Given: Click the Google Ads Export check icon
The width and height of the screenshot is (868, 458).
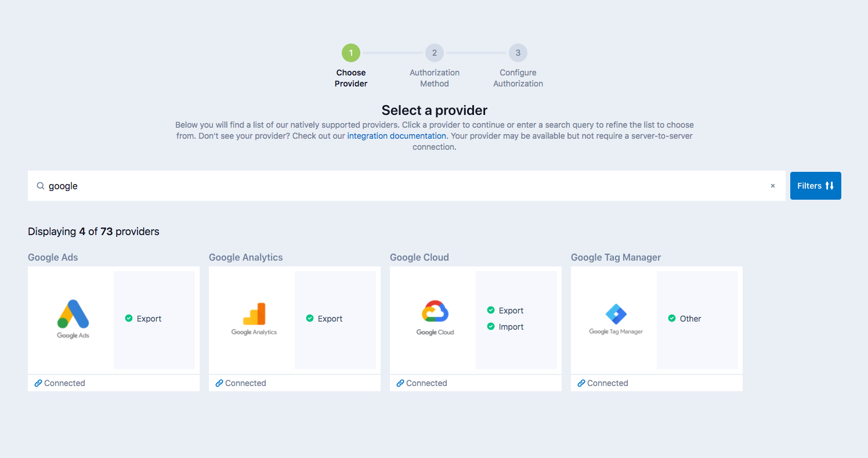Looking at the screenshot, I should [129, 318].
